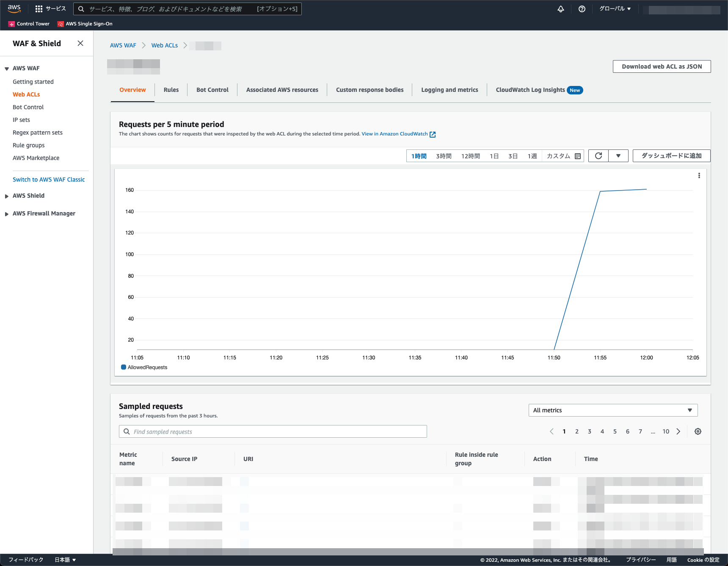Open Logging and metrics tab
The width and height of the screenshot is (728, 566).
click(x=449, y=90)
